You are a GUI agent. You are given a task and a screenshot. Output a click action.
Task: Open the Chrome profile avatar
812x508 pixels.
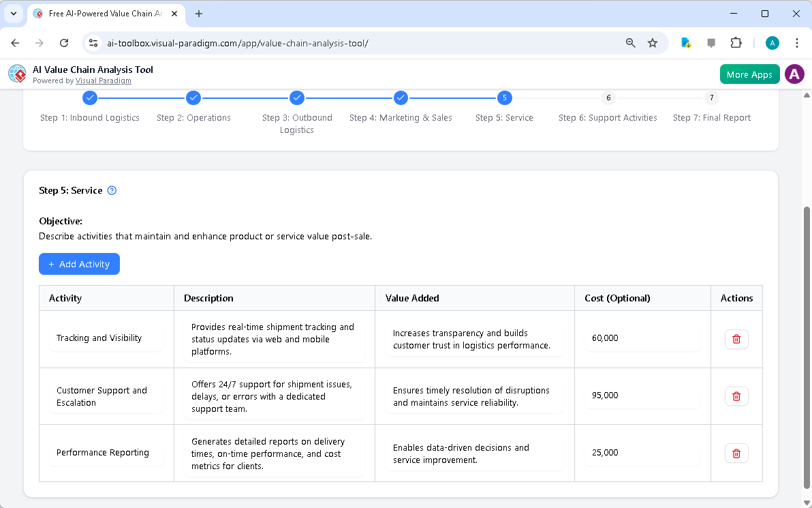[x=772, y=42]
